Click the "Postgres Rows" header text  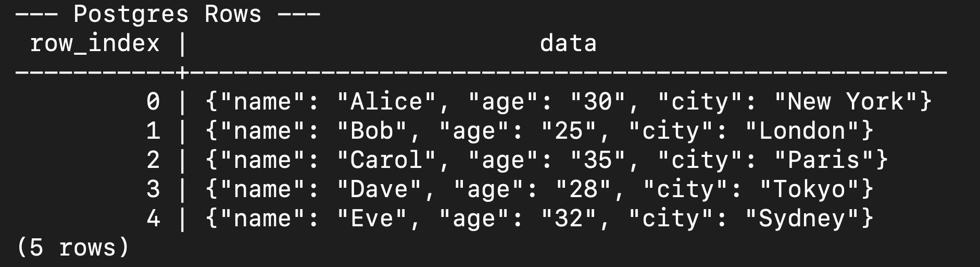[x=167, y=14]
